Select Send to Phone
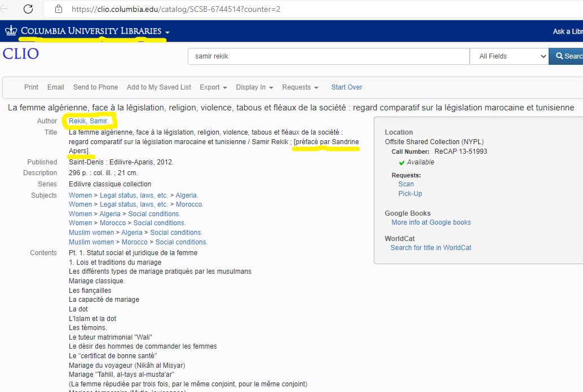The image size is (583, 392). pyautogui.click(x=95, y=87)
